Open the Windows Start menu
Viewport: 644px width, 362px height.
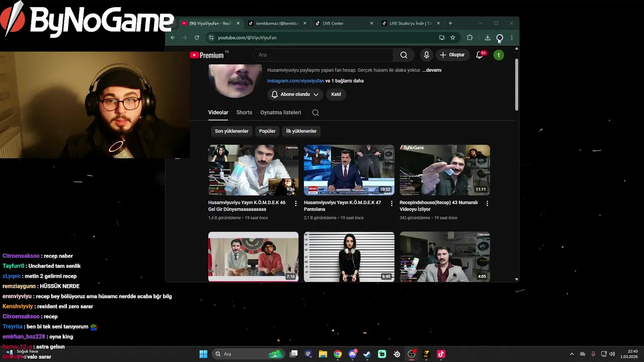click(203, 354)
